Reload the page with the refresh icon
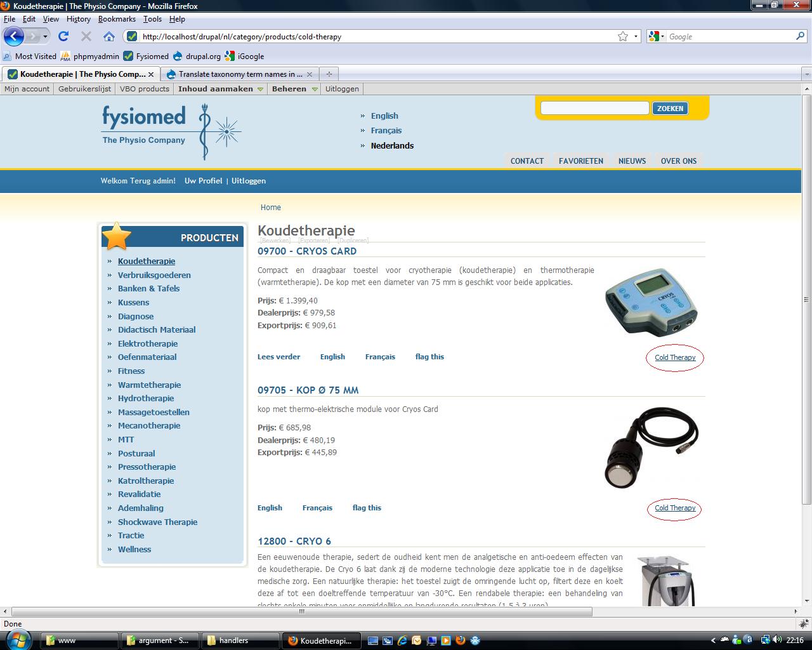 63,36
